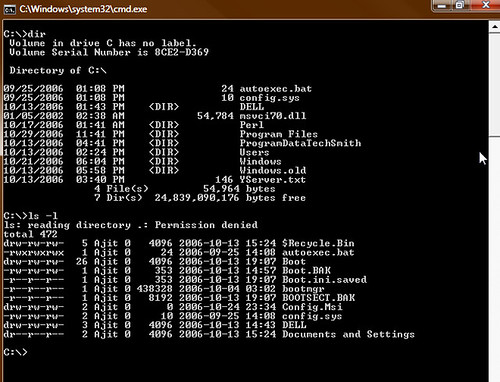Image resolution: width=500 pixels, height=382 pixels.
Task: Click Config.Msi in the ls listing
Action: [312, 307]
